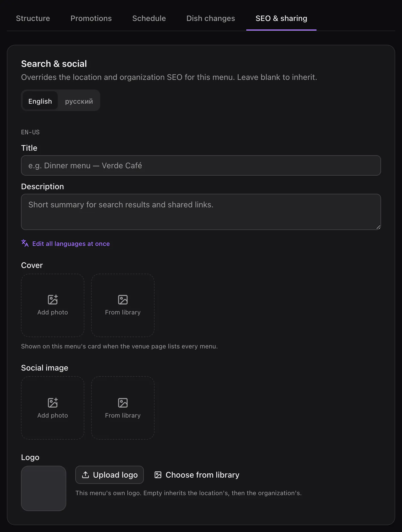Go to the Schedule tab
This screenshot has width=402, height=532.
tap(149, 18)
